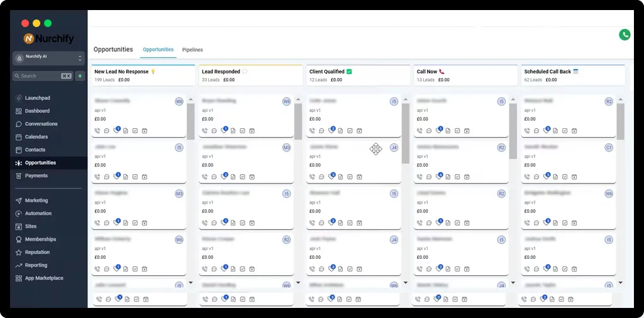Open notes icon on top Call Now card
This screenshot has width=644, height=318.
click(x=448, y=131)
